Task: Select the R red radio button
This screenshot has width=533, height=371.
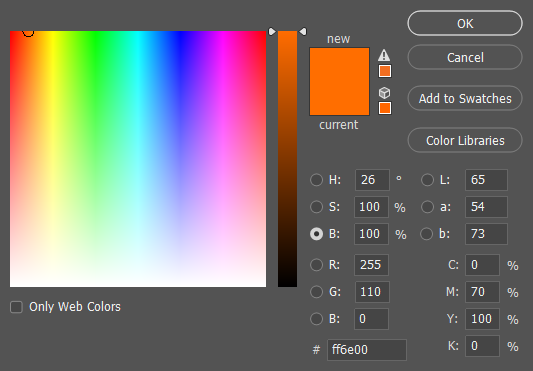Action: (x=316, y=265)
